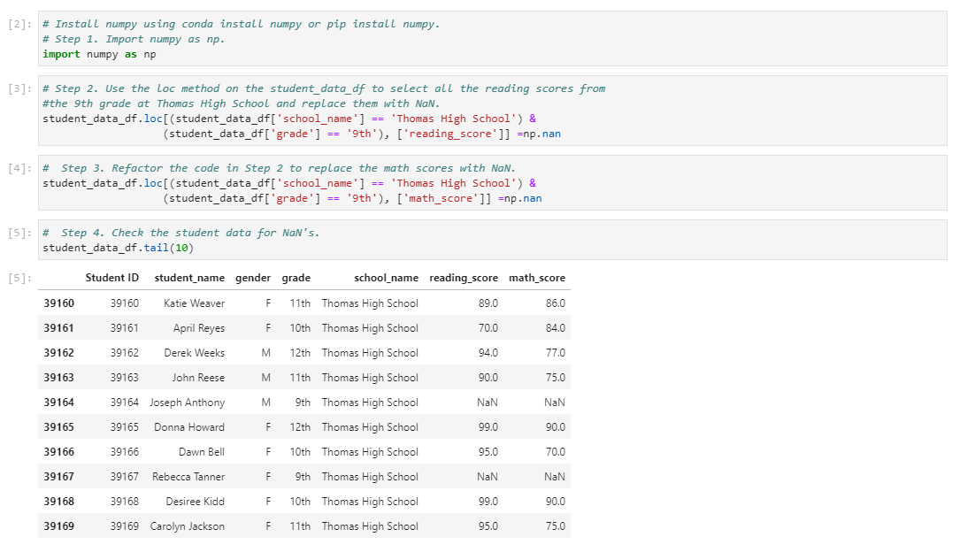Click the grade column header
This screenshot has width=960, height=560.
[x=296, y=278]
